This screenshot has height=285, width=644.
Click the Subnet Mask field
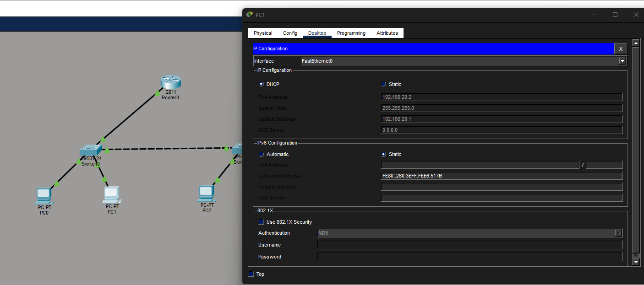(502, 108)
